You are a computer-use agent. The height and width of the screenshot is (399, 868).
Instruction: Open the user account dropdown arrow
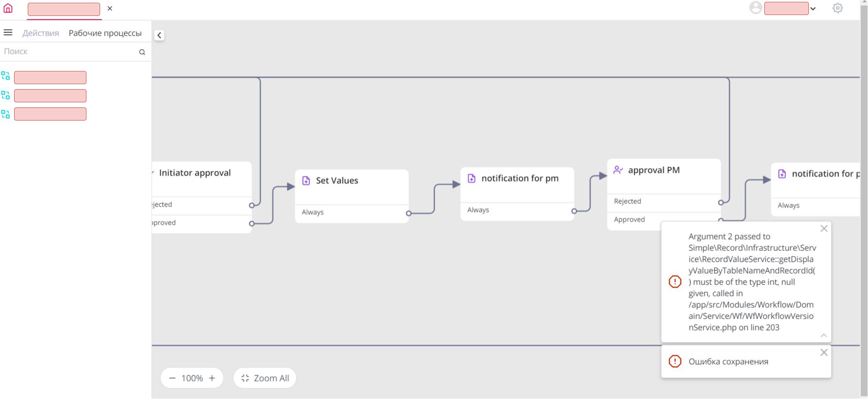coord(813,9)
